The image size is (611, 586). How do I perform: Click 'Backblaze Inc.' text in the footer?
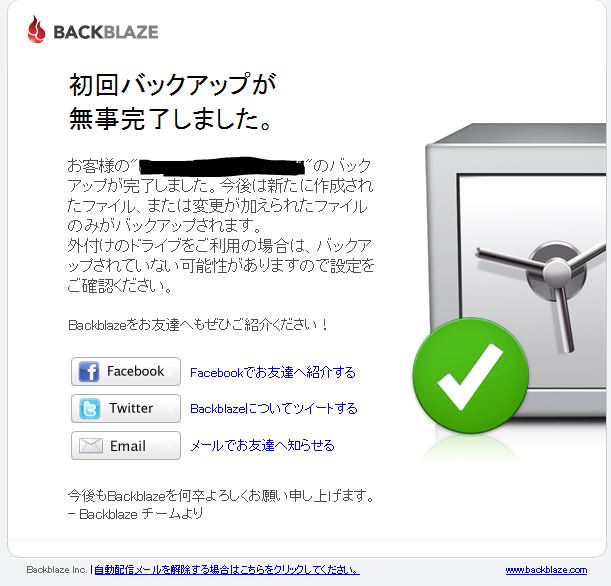coord(57,570)
